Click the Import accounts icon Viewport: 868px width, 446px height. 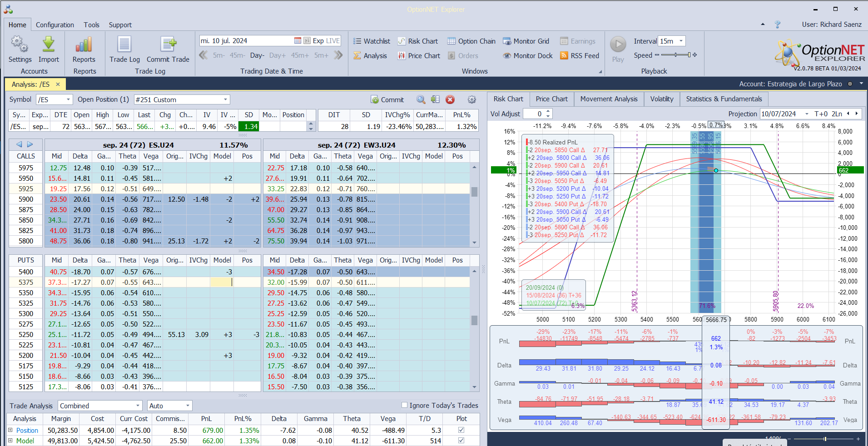(x=49, y=50)
